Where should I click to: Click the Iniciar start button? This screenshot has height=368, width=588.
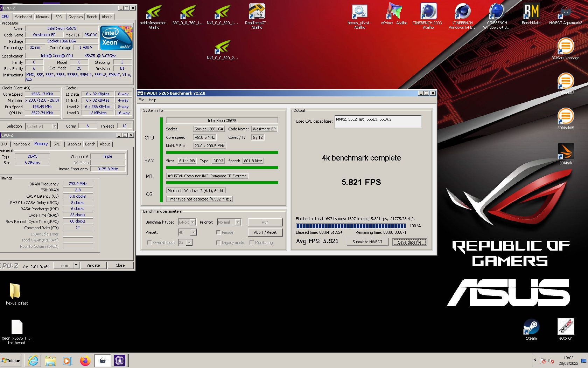click(x=11, y=360)
